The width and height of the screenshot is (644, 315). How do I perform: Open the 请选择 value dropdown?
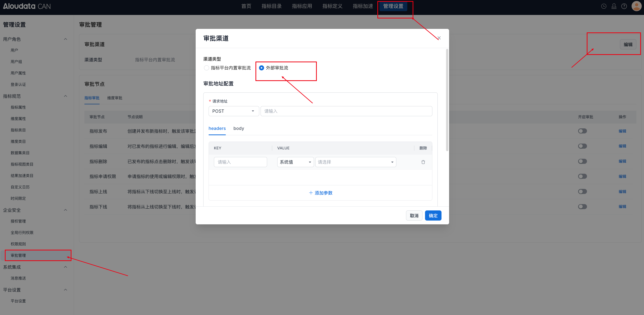[x=355, y=162]
